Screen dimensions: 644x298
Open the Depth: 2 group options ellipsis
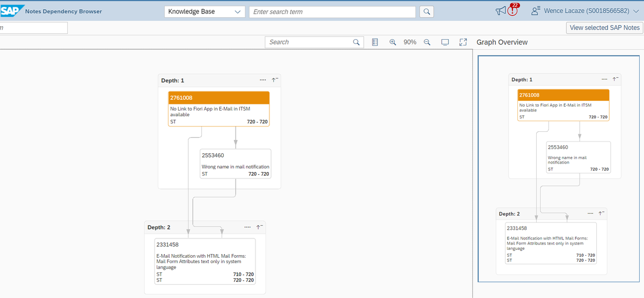247,227
